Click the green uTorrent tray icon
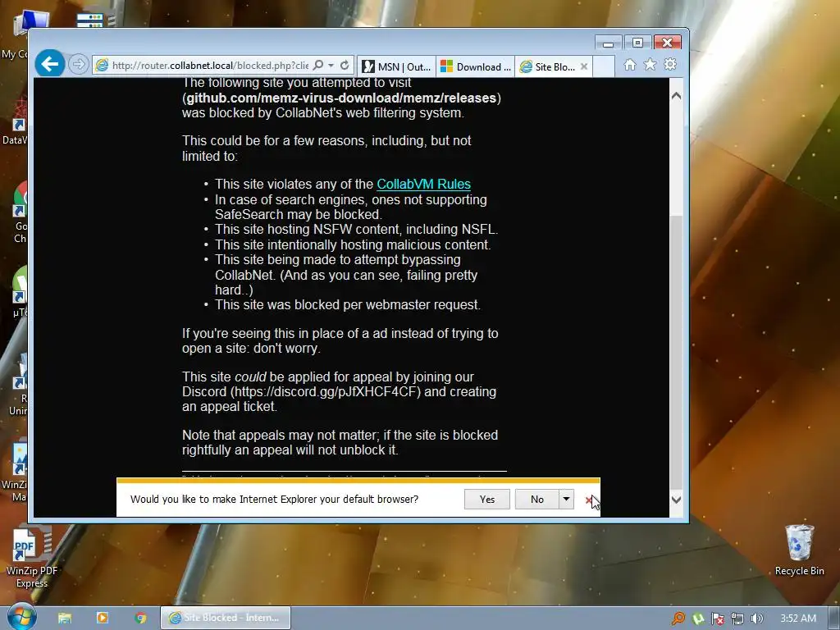Viewport: 840px width, 630px height. [699, 619]
